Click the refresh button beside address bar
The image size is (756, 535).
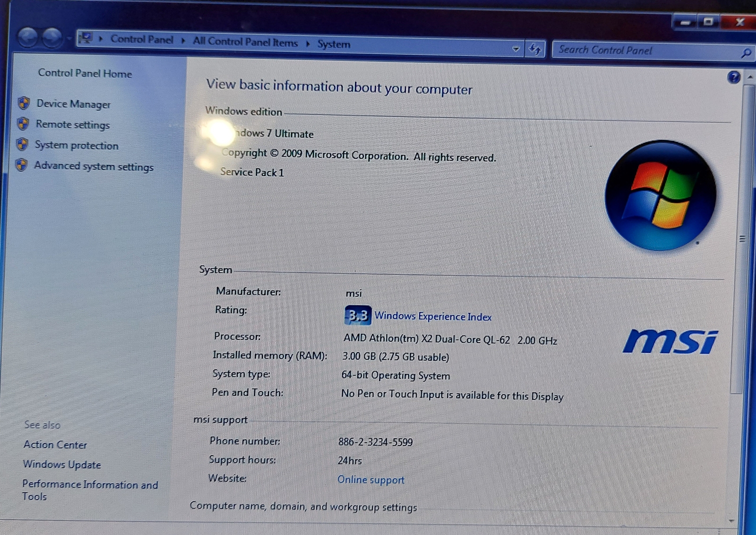click(x=535, y=49)
